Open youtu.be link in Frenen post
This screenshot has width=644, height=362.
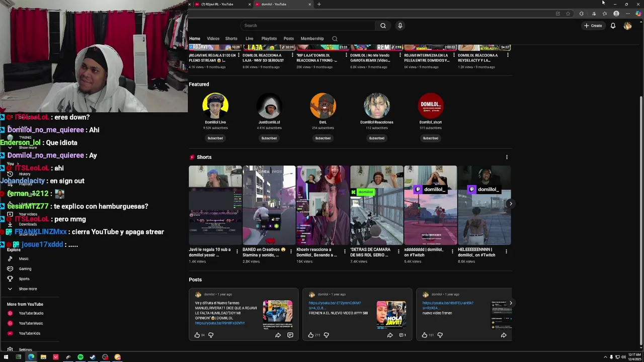335,305
